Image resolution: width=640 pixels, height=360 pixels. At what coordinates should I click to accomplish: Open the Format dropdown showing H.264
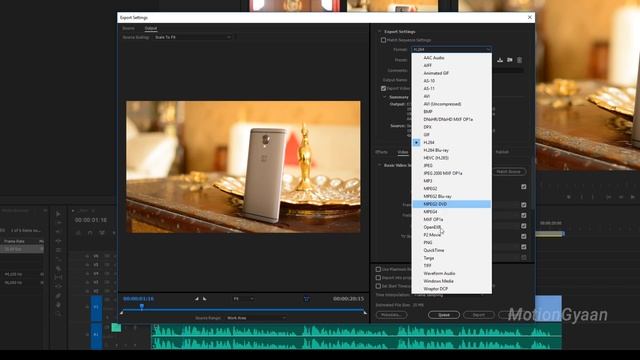(451, 49)
